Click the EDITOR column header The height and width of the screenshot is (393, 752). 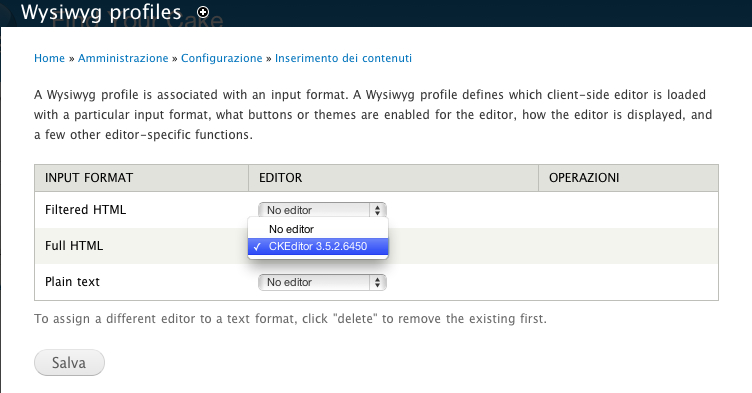pos(281,178)
